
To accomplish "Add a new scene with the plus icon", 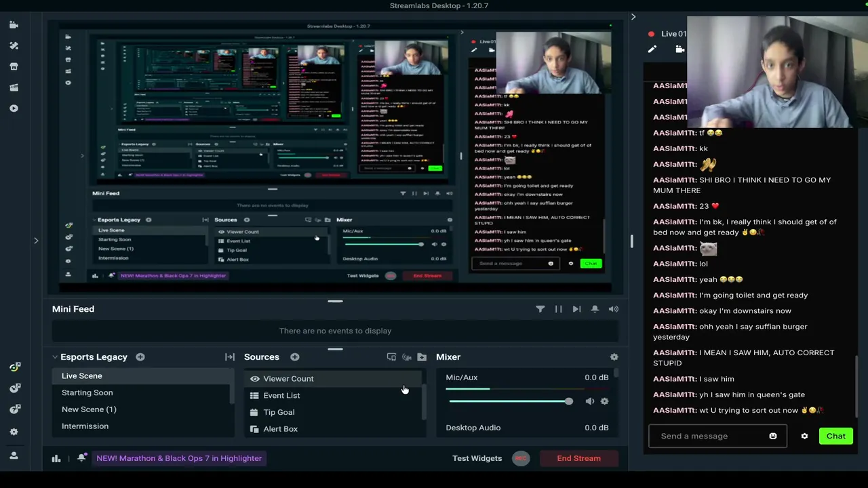I will point(140,357).
